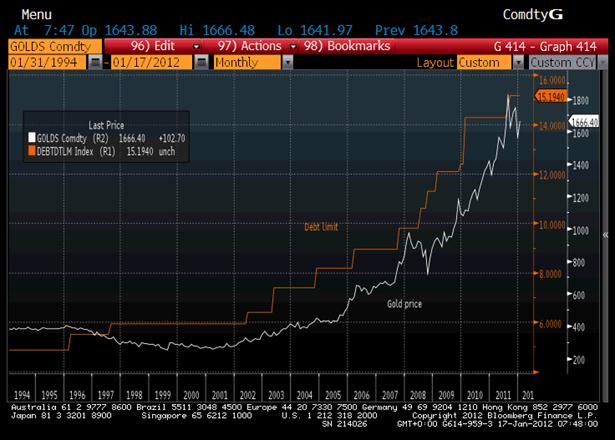Click the G 414 - Graph 414 title
Viewport: 615px width, 440px height.
click(545, 47)
